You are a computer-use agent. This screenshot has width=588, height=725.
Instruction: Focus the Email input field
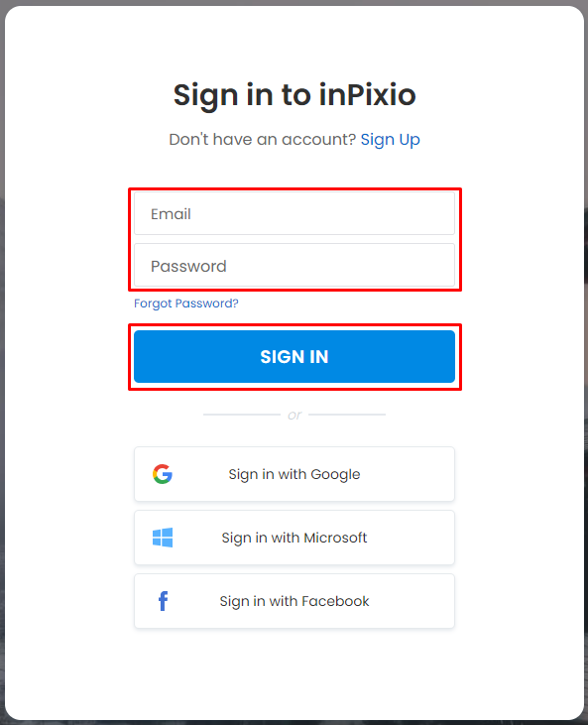tap(294, 213)
